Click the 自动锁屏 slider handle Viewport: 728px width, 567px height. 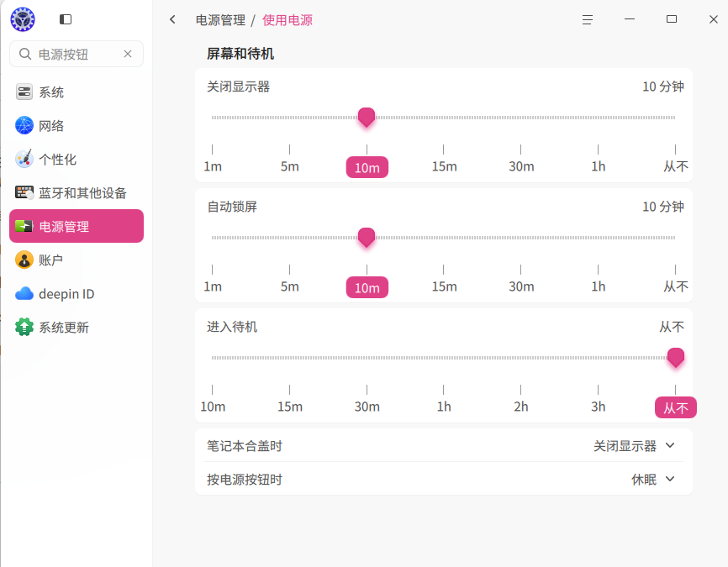[x=367, y=238]
